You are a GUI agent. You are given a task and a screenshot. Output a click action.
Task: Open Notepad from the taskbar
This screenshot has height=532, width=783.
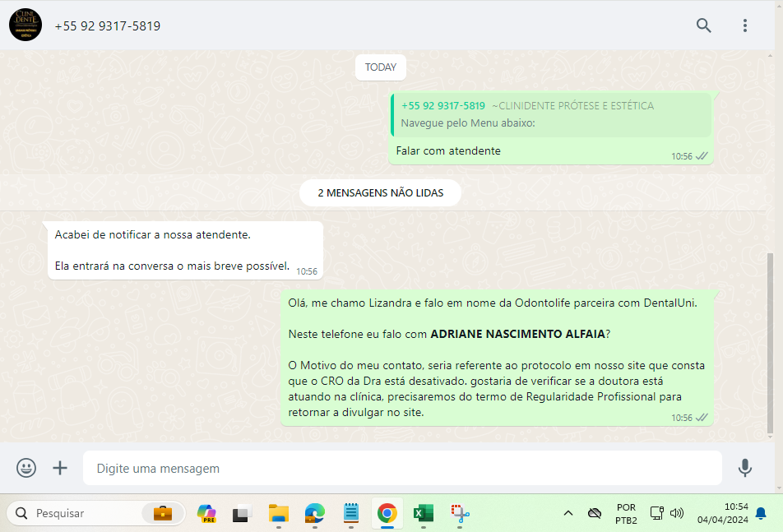[351, 514]
